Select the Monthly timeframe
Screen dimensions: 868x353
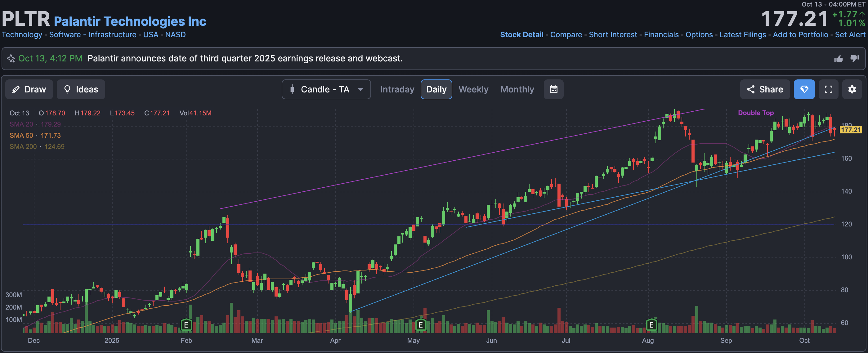pyautogui.click(x=517, y=89)
